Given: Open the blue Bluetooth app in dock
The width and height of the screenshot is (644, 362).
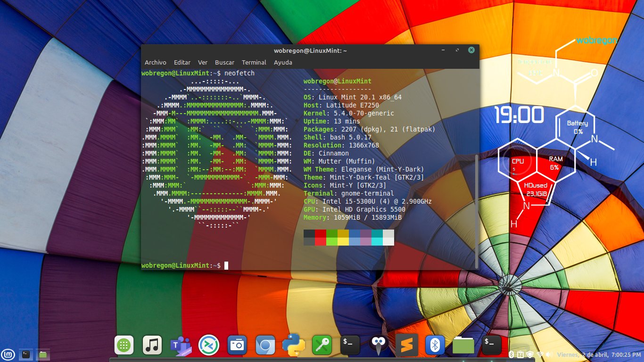Looking at the screenshot, I should pos(435,346).
